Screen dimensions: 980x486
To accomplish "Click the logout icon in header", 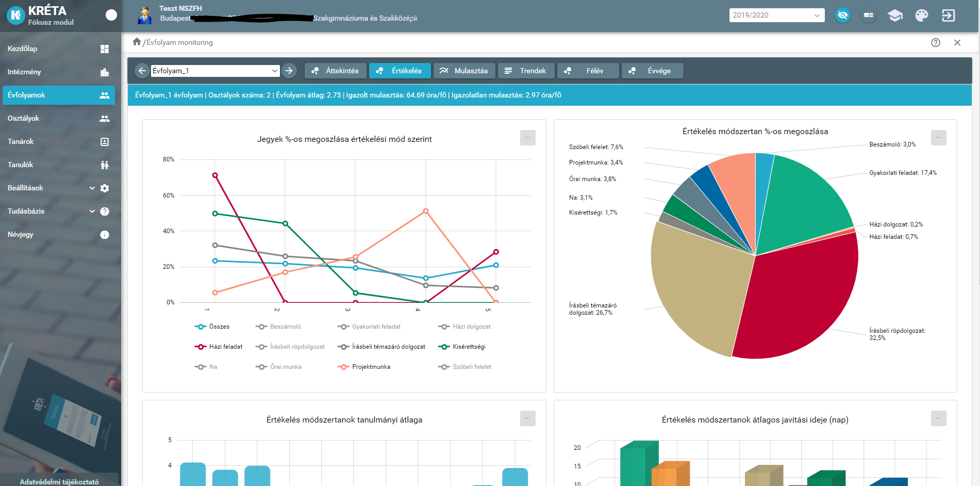I will (948, 15).
